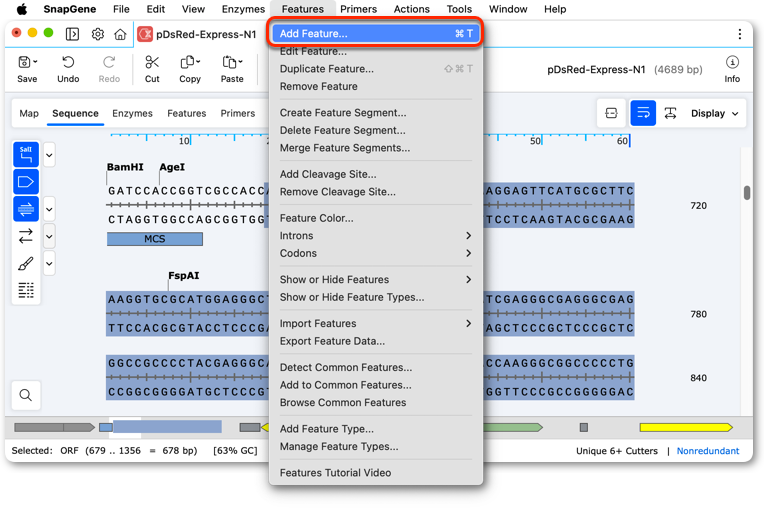This screenshot has width=764, height=518.
Task: Click the sequence layout dotted-lines icon
Action: pos(26,290)
